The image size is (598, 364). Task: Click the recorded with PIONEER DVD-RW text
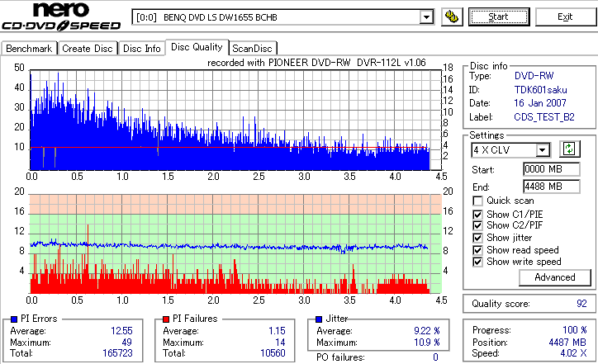pos(316,63)
